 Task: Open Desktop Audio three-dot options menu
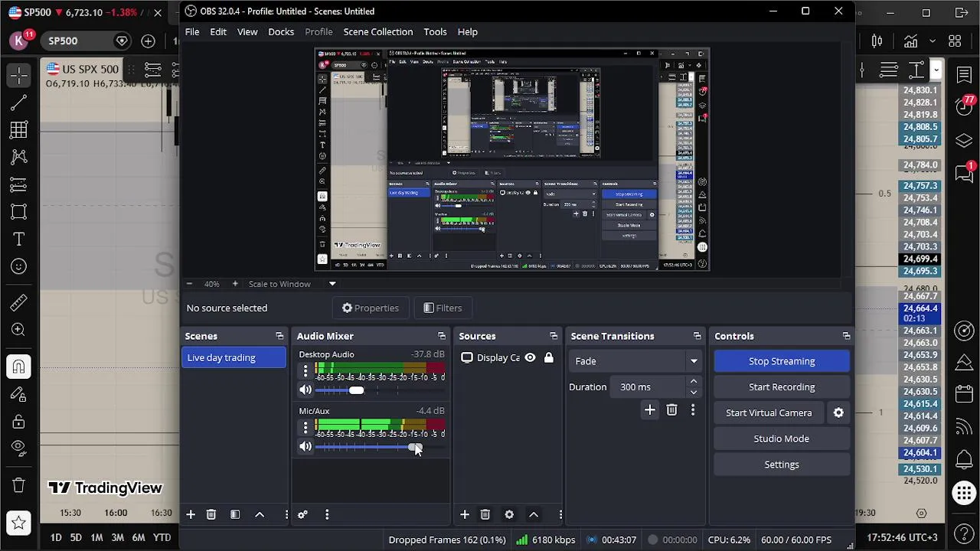pos(305,371)
